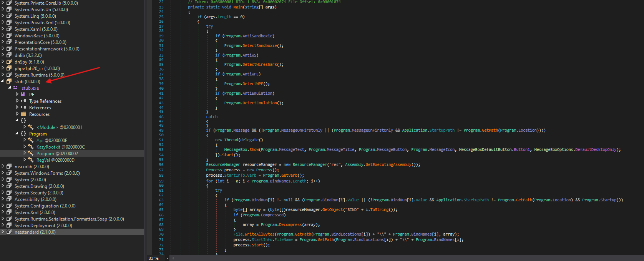The image size is (644, 261).
Task: Click the System.Private.Uri assembly icon
Action: pos(9,10)
